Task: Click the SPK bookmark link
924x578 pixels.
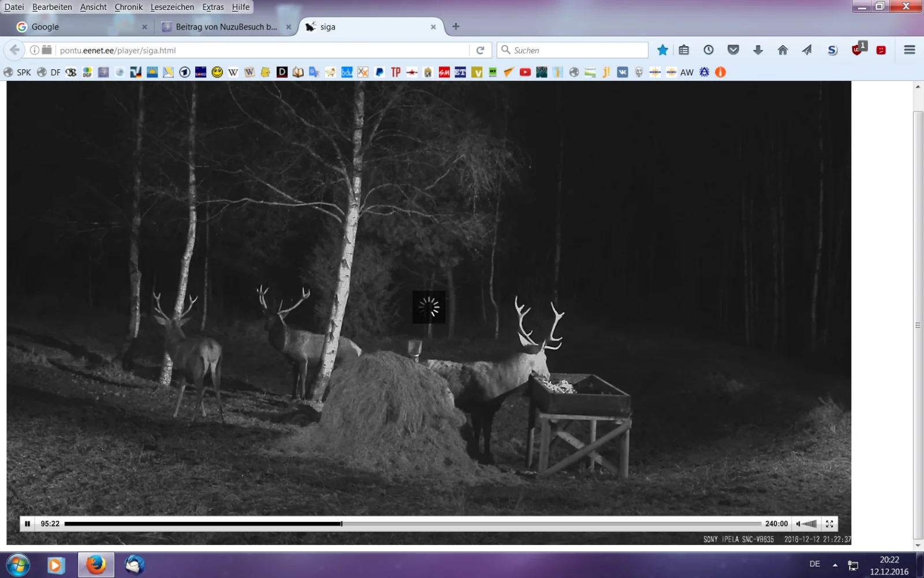Action: pyautogui.click(x=18, y=72)
